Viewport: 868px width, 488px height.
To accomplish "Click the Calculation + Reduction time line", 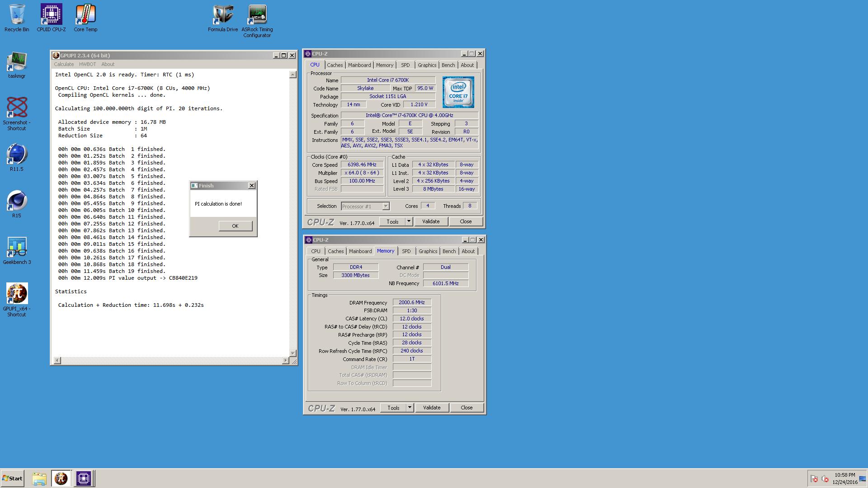I will click(x=131, y=305).
